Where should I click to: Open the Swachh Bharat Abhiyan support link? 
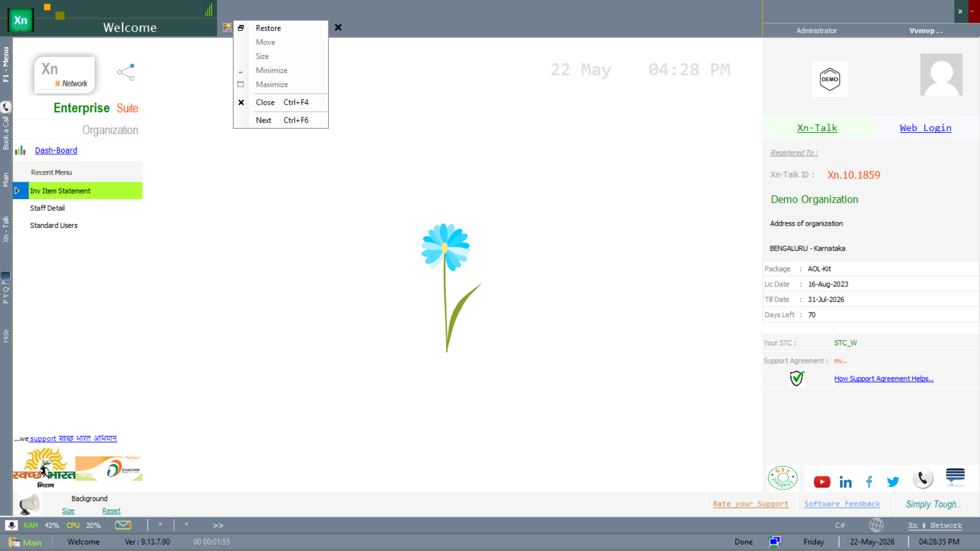(74, 438)
